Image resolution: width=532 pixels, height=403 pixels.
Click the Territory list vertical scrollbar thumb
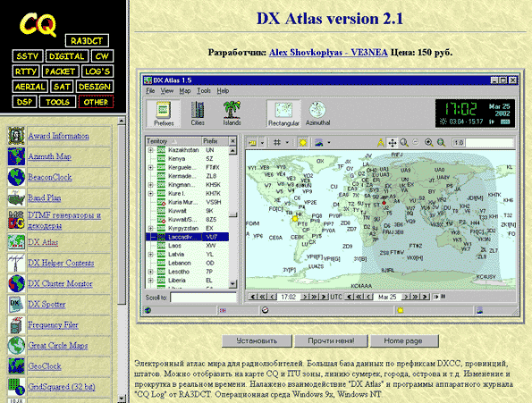232,214
